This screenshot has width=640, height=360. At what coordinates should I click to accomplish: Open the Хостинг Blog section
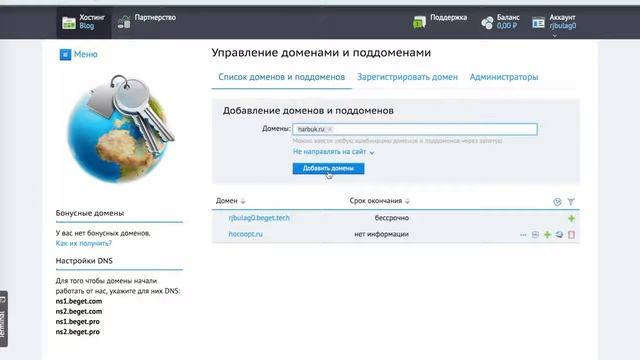[84, 22]
